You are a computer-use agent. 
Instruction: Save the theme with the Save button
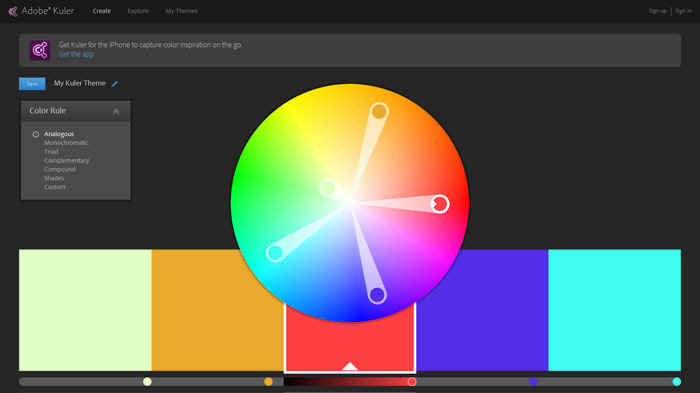click(32, 84)
